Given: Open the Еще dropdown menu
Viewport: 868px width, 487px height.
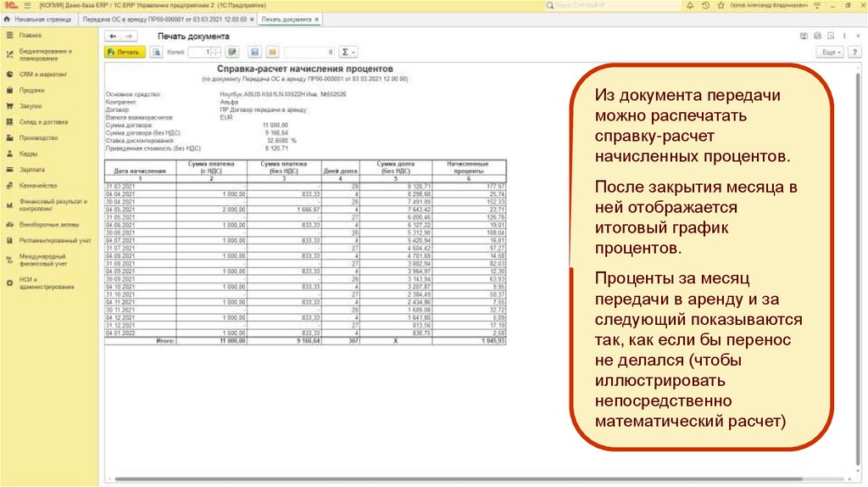Looking at the screenshot, I should click(831, 52).
